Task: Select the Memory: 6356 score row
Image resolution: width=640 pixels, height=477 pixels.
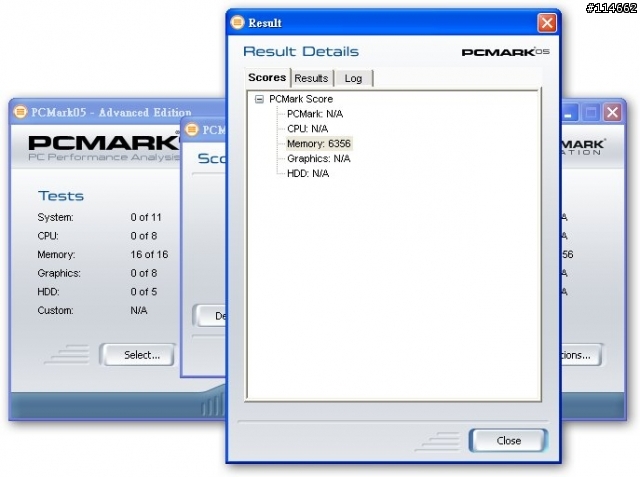Action: coord(318,144)
